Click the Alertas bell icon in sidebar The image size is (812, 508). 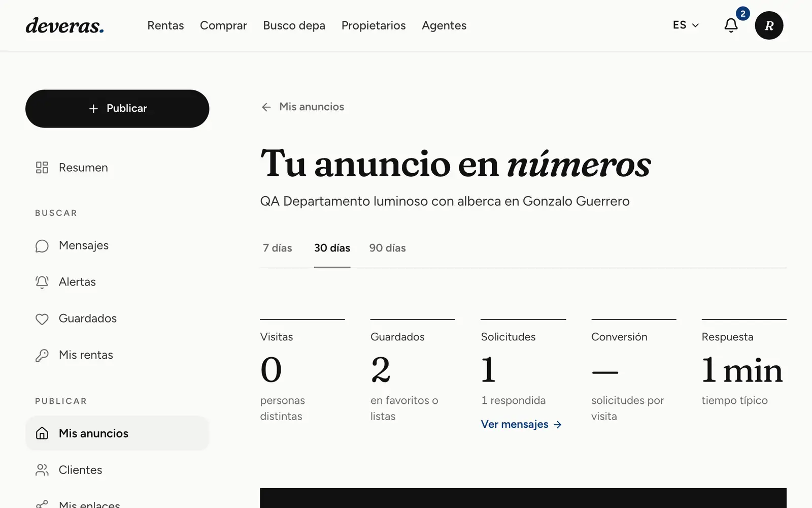[x=42, y=282]
